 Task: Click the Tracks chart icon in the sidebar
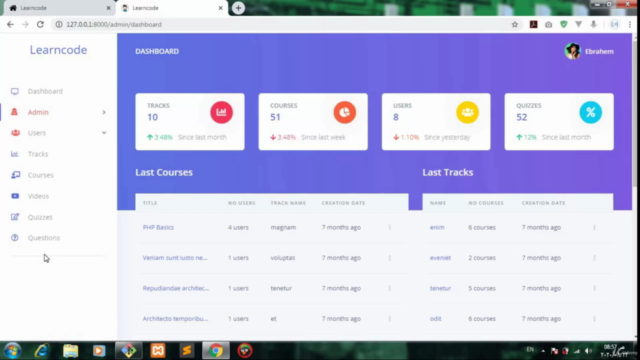(x=15, y=154)
